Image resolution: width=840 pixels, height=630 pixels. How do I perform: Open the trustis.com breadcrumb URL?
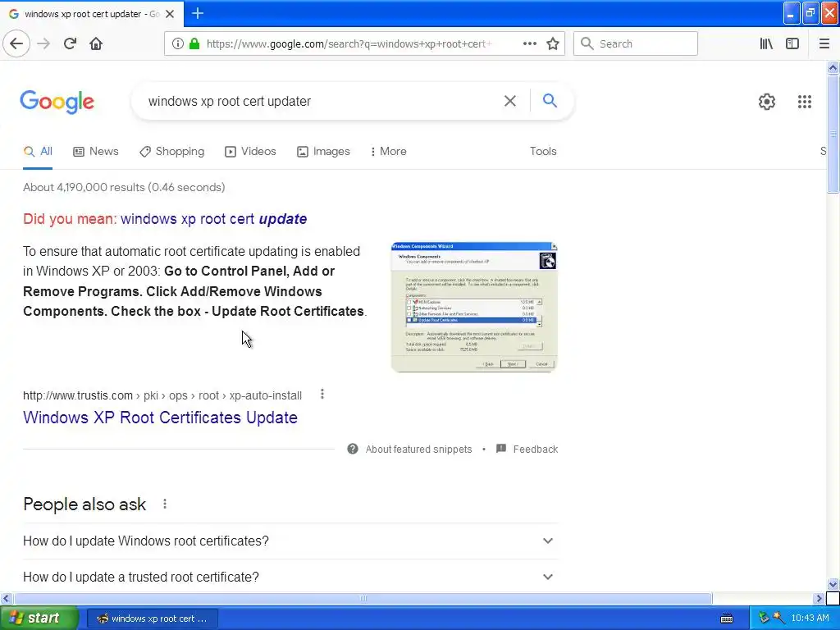162,395
